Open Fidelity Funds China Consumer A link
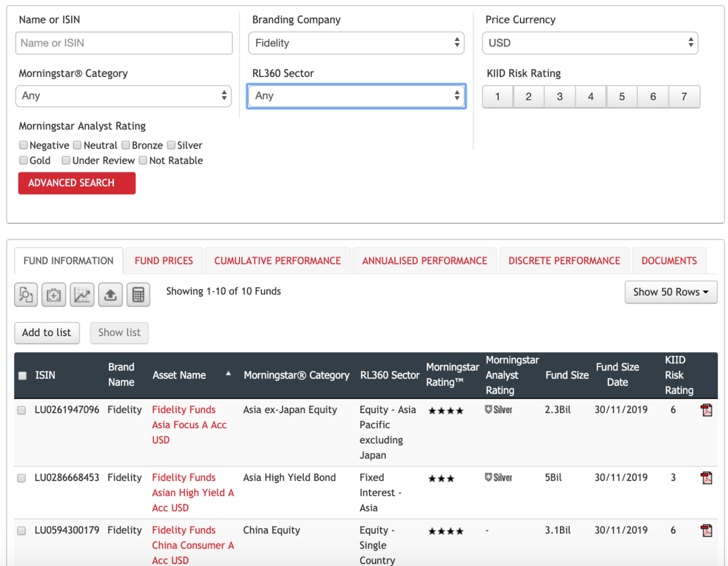728x566 pixels. pyautogui.click(x=193, y=545)
